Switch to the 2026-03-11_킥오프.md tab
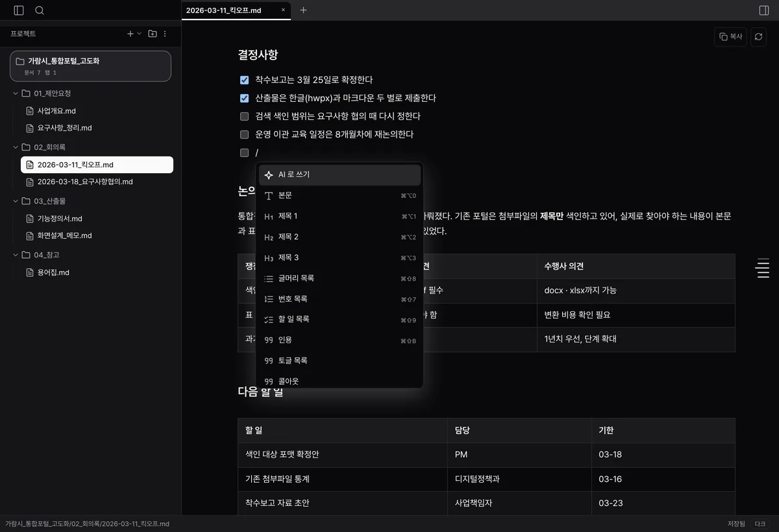This screenshot has width=779, height=532. [237, 10]
